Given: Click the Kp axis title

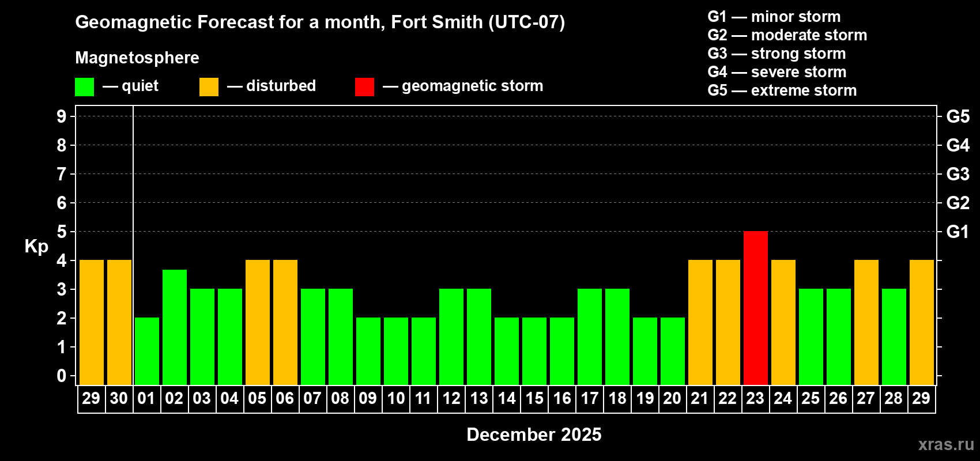Looking at the screenshot, I should (x=36, y=246).
